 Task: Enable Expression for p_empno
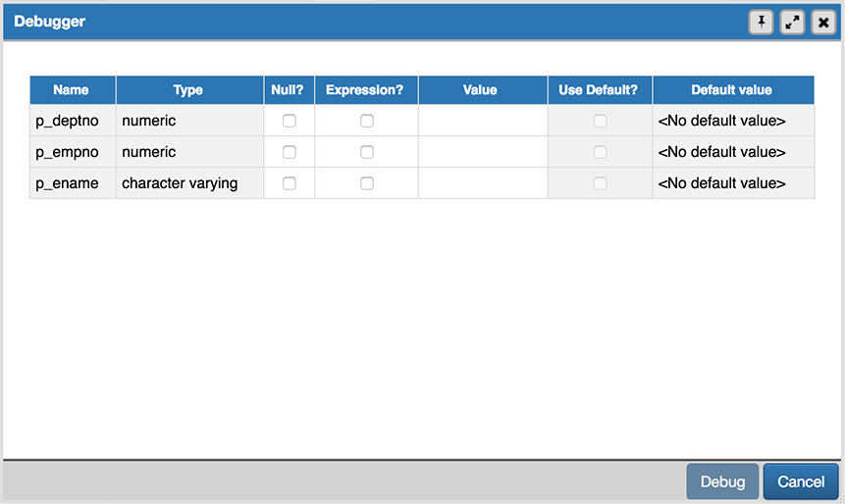click(366, 152)
